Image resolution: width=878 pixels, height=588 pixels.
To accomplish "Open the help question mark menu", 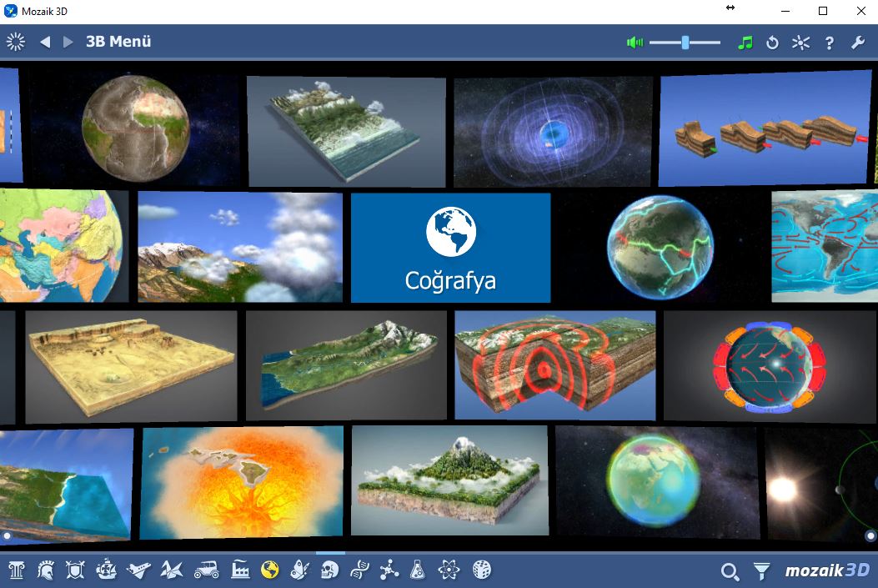I will pos(829,43).
